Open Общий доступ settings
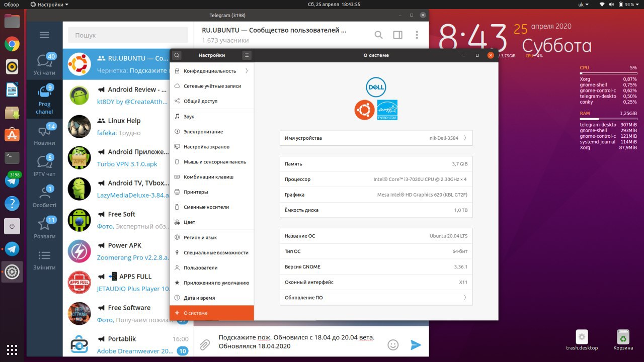 coord(212,101)
